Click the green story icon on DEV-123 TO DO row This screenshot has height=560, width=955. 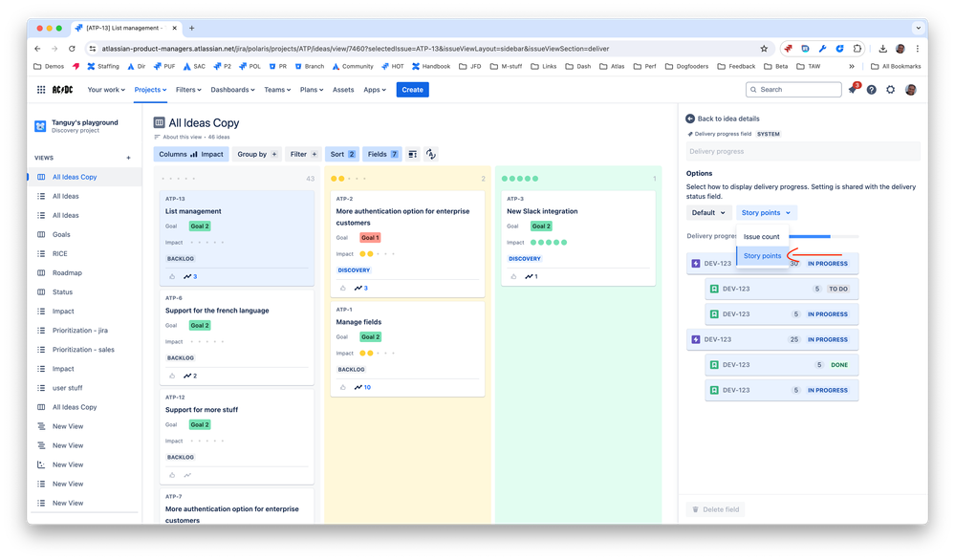pyautogui.click(x=714, y=289)
